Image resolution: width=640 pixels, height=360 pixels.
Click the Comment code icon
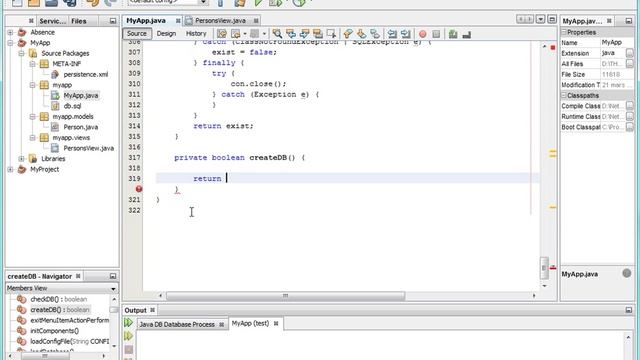[x=453, y=34]
